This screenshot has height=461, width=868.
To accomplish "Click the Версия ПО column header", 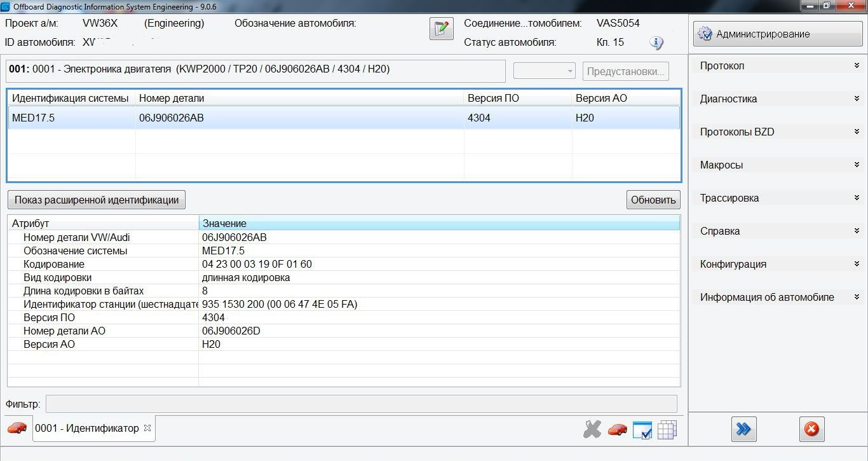I will click(x=518, y=98).
